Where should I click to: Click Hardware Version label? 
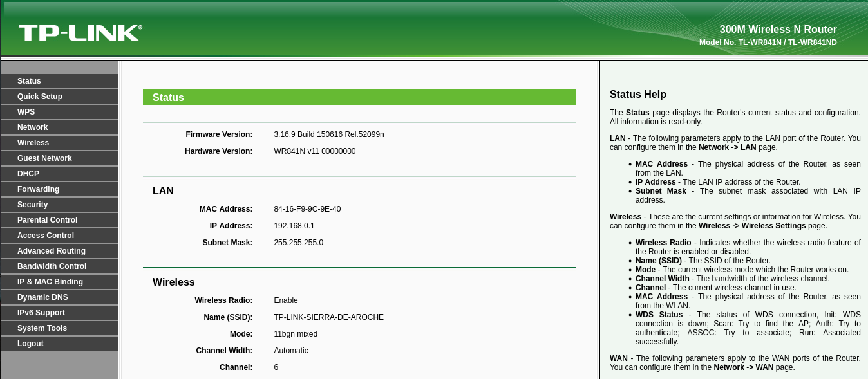coord(219,151)
